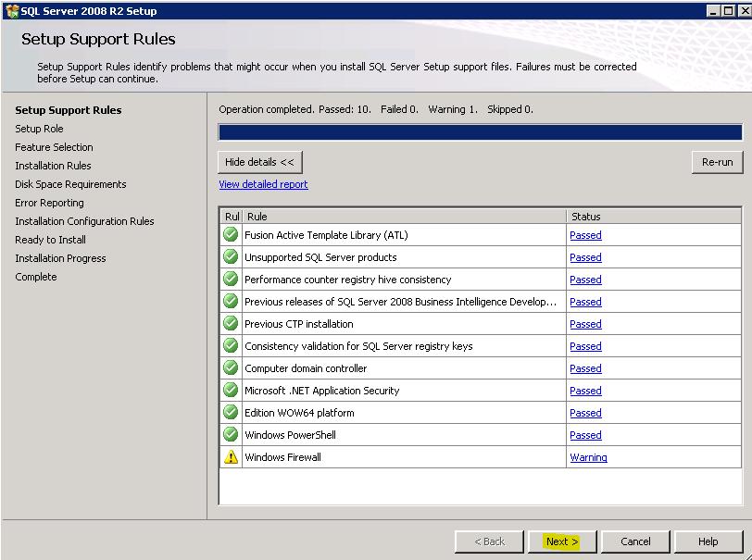Select the Windows Firewall rule text
Screen dimensions: 752x560
click(x=283, y=457)
